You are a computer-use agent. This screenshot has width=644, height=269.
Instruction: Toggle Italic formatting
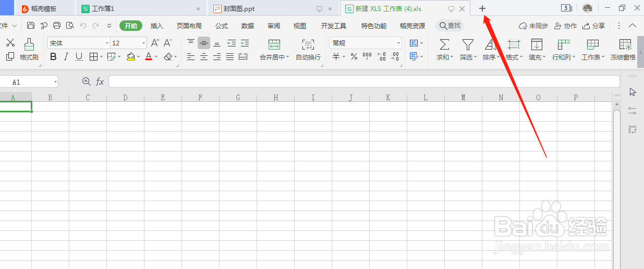66,57
